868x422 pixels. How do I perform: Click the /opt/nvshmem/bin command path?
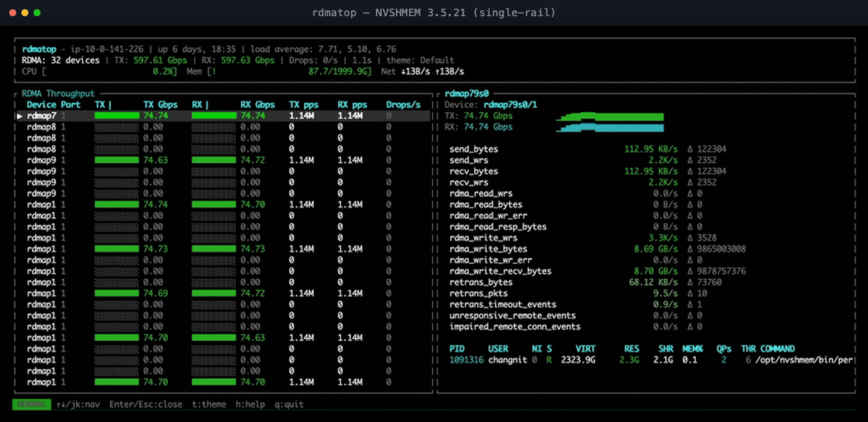pyautogui.click(x=804, y=360)
